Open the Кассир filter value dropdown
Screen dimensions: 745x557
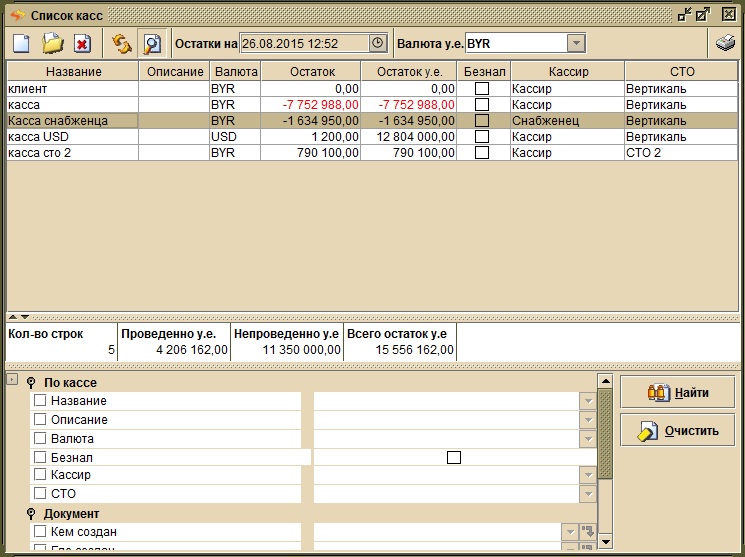[588, 475]
